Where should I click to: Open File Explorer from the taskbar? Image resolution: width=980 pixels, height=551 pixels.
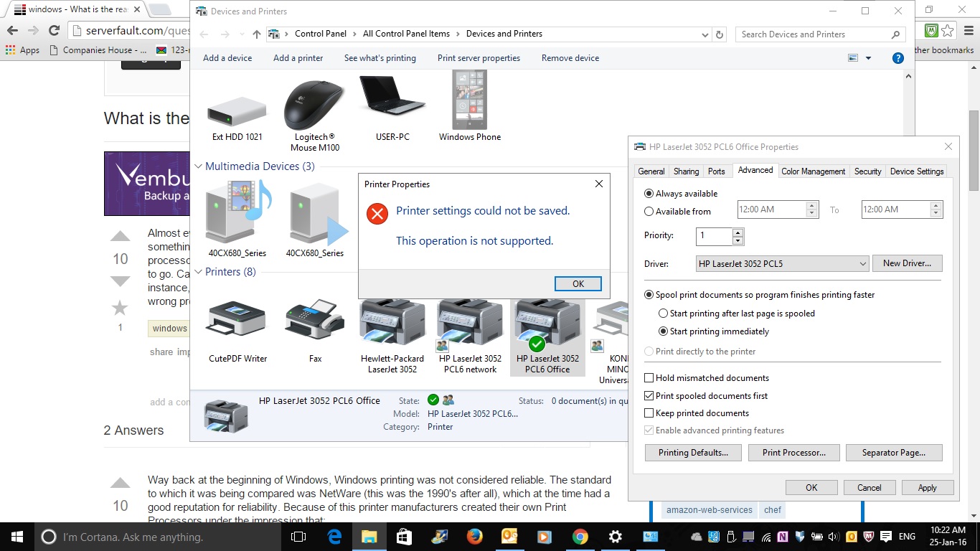point(369,537)
